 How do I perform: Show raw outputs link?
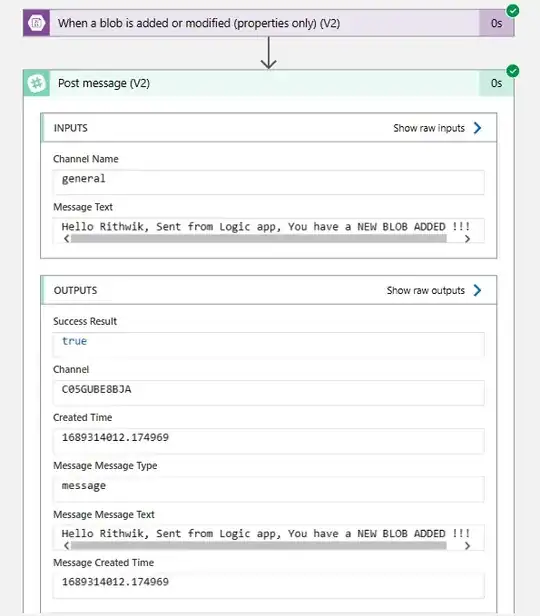pyautogui.click(x=425, y=290)
